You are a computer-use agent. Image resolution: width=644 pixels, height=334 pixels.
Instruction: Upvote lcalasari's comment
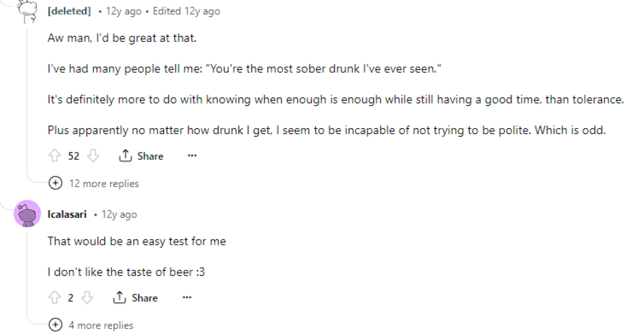click(x=55, y=298)
